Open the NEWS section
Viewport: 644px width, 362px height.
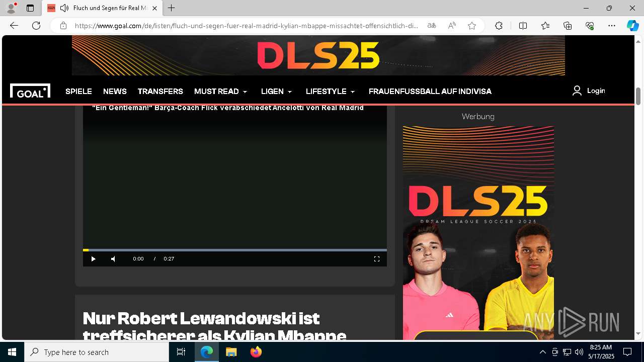tap(115, 91)
